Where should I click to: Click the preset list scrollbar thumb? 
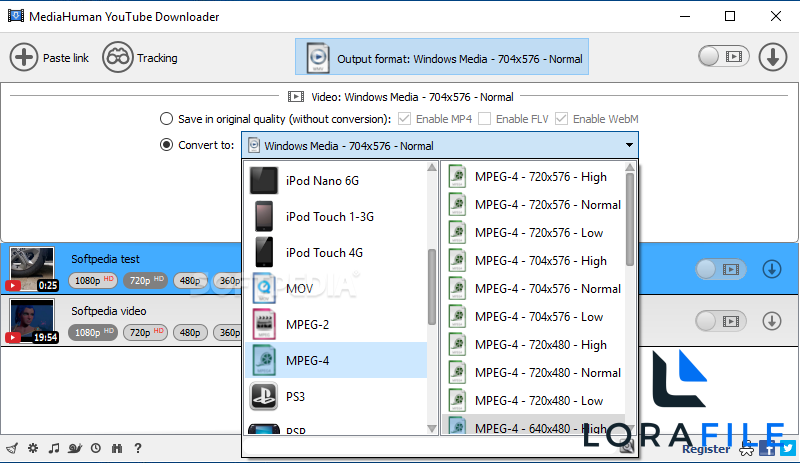630,219
